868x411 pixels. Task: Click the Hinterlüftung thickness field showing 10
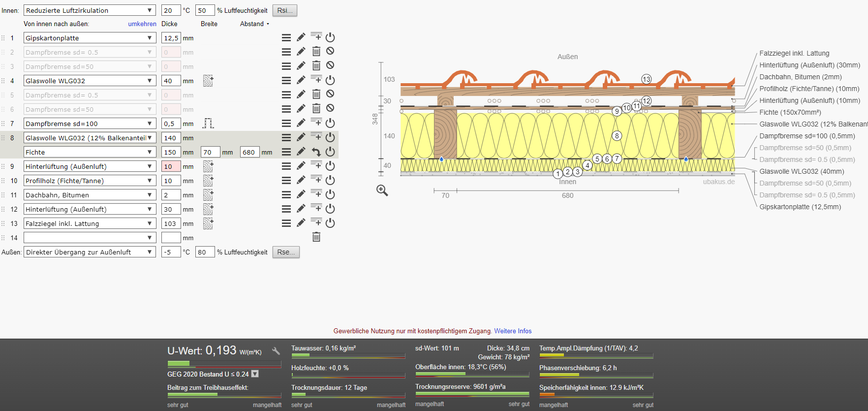point(171,166)
